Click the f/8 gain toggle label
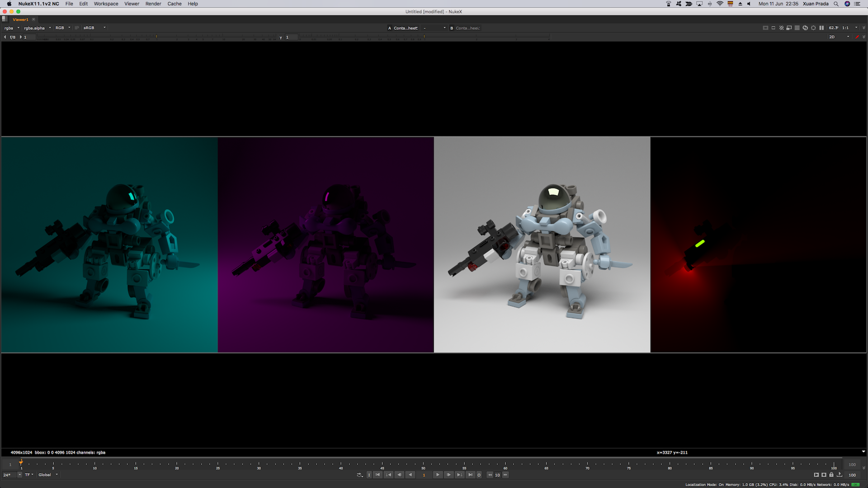The width and height of the screenshot is (868, 488). tap(13, 37)
